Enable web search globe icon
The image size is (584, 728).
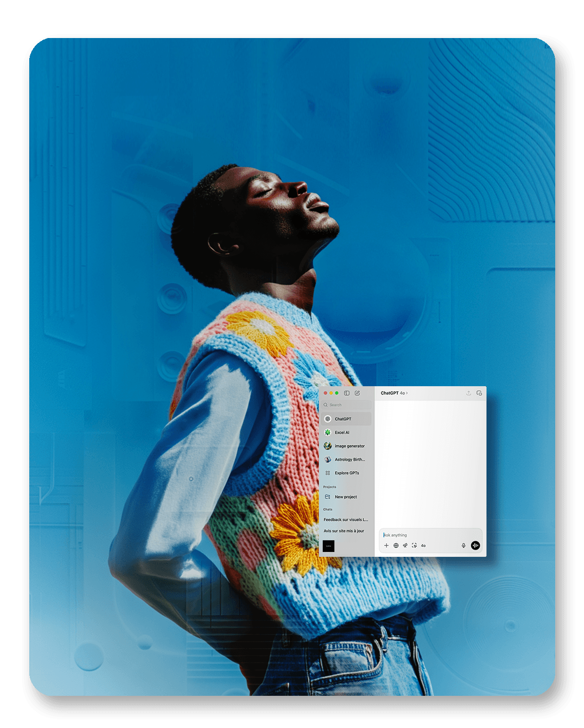(396, 546)
